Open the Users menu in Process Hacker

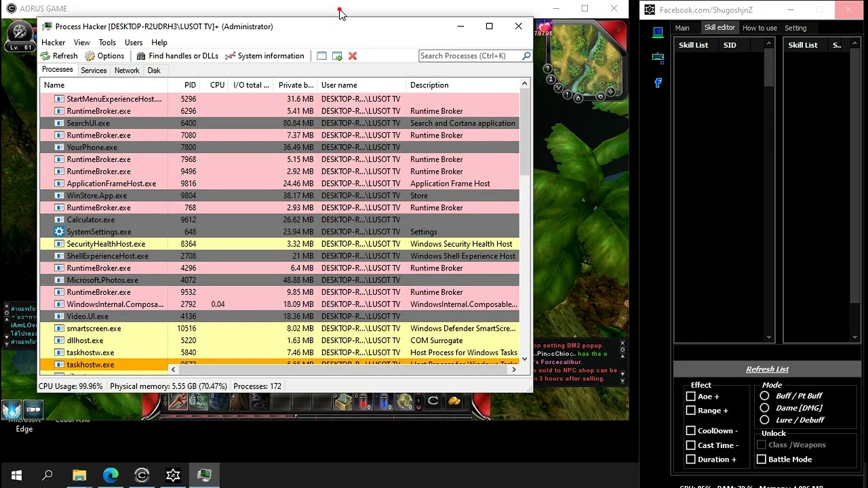[134, 42]
